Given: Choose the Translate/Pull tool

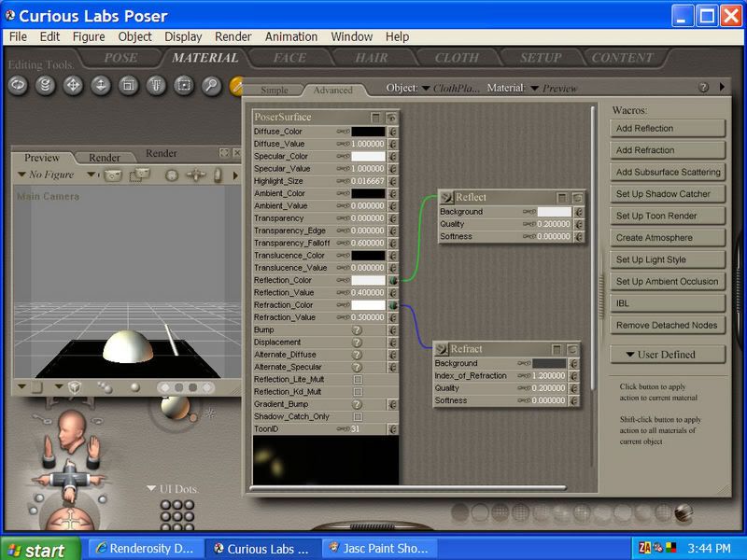Looking at the screenshot, I should tap(72, 86).
